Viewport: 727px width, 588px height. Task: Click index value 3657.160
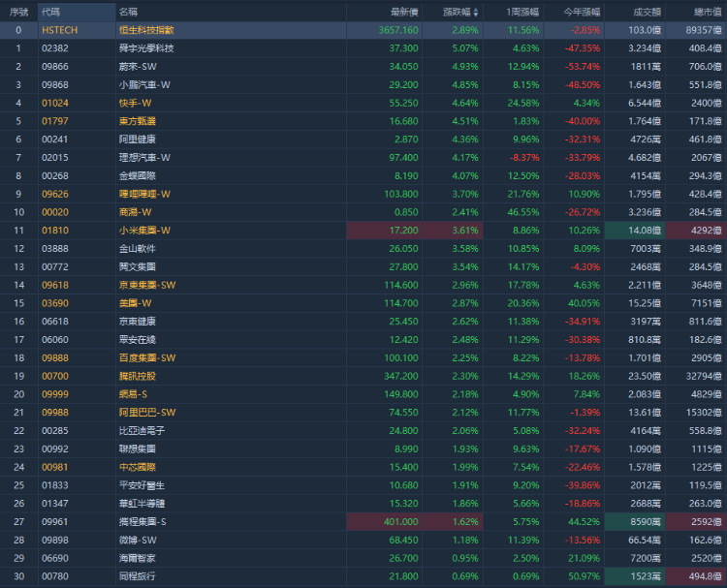(398, 30)
